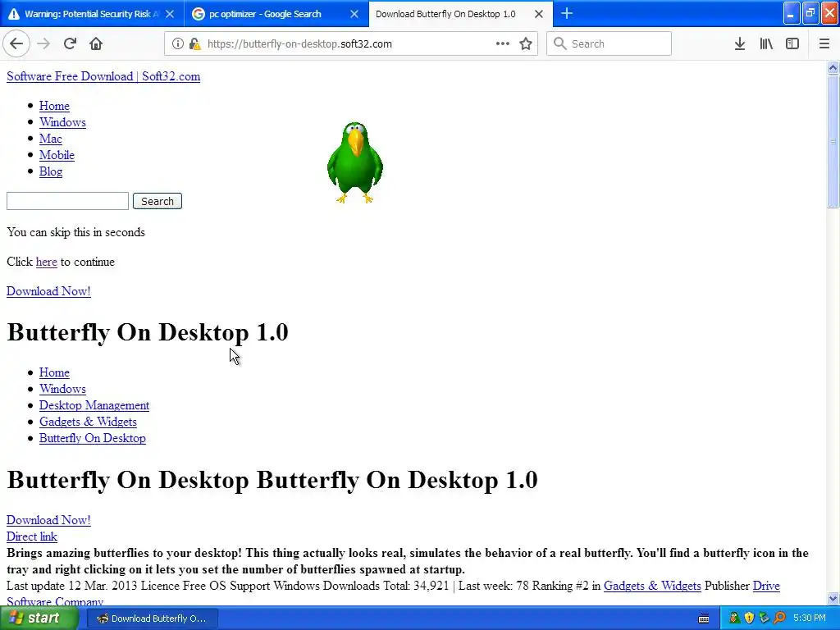Close the Warning: Potential Security Risk tab
The image size is (840, 630).
(170, 14)
